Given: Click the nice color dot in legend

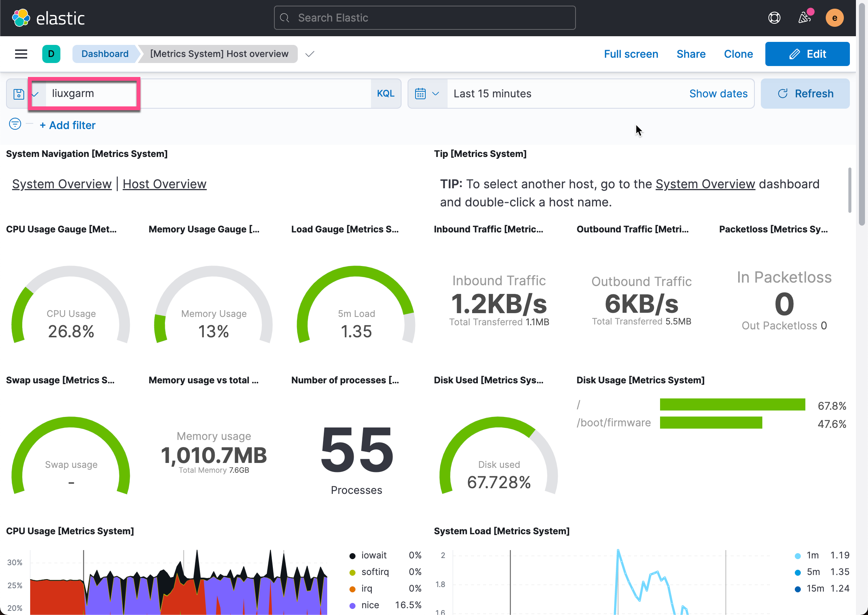Looking at the screenshot, I should pos(352,605).
